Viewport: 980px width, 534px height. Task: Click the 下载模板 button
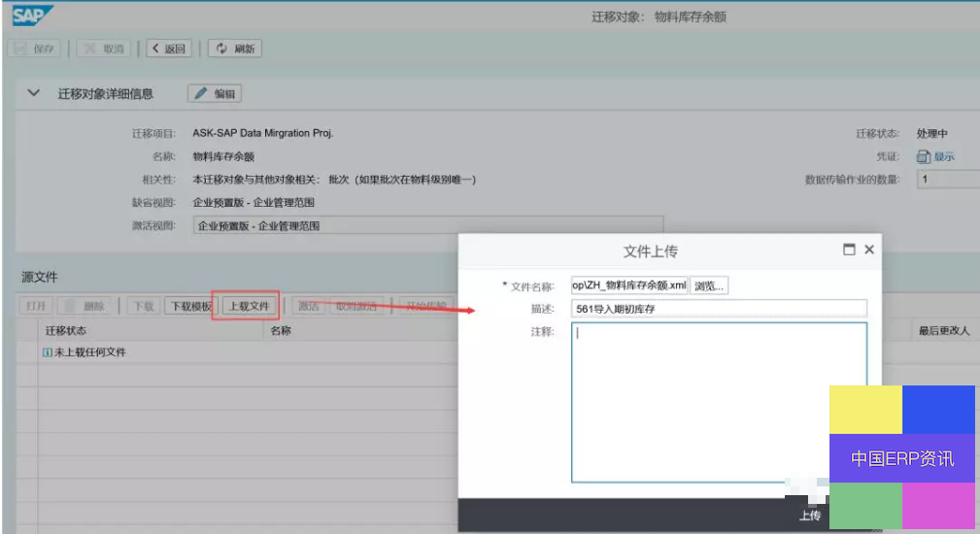pyautogui.click(x=191, y=306)
